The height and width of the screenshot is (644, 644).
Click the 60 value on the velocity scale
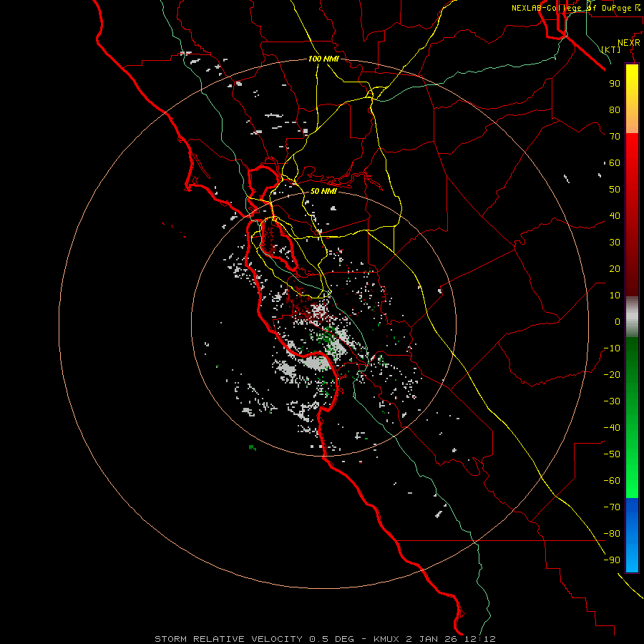(615, 163)
